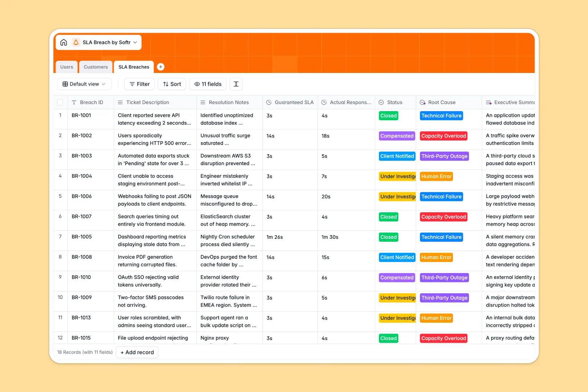Click the Executive Summary column icon

[489, 102]
